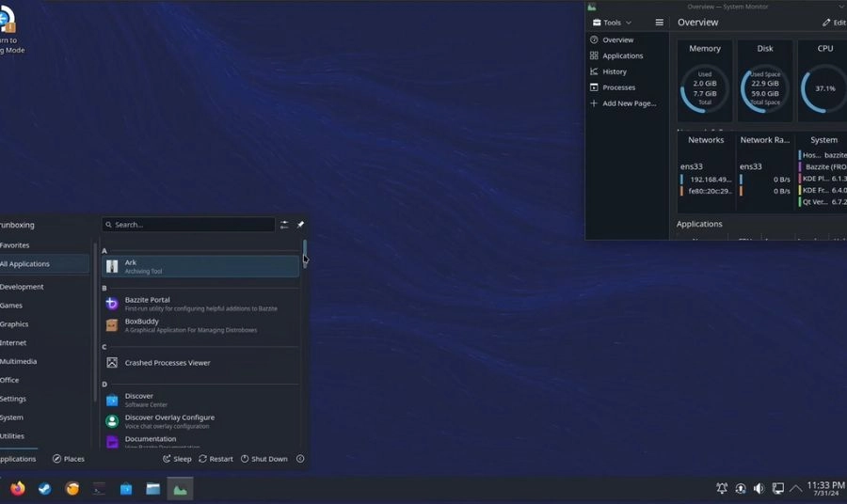This screenshot has height=504, width=847.
Task: Click the Restart button in launcher
Action: click(x=216, y=459)
